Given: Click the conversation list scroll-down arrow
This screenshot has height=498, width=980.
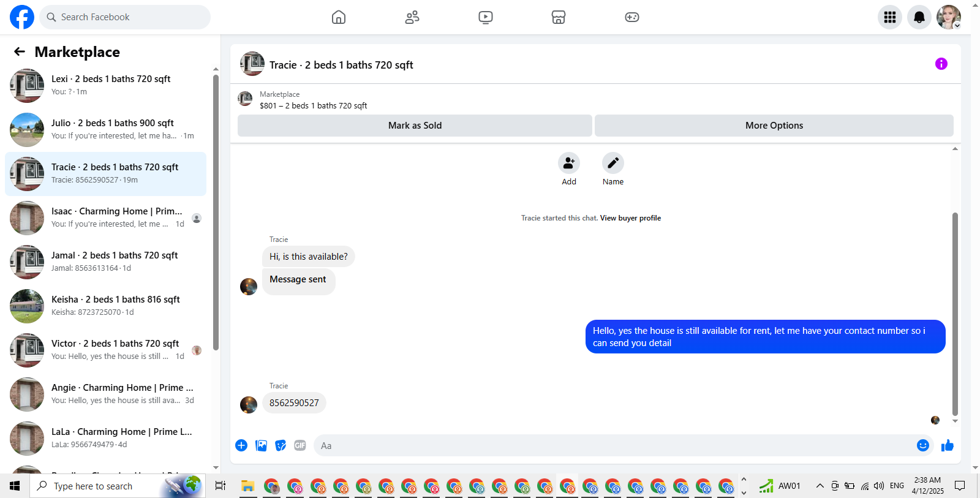Looking at the screenshot, I should [x=216, y=467].
